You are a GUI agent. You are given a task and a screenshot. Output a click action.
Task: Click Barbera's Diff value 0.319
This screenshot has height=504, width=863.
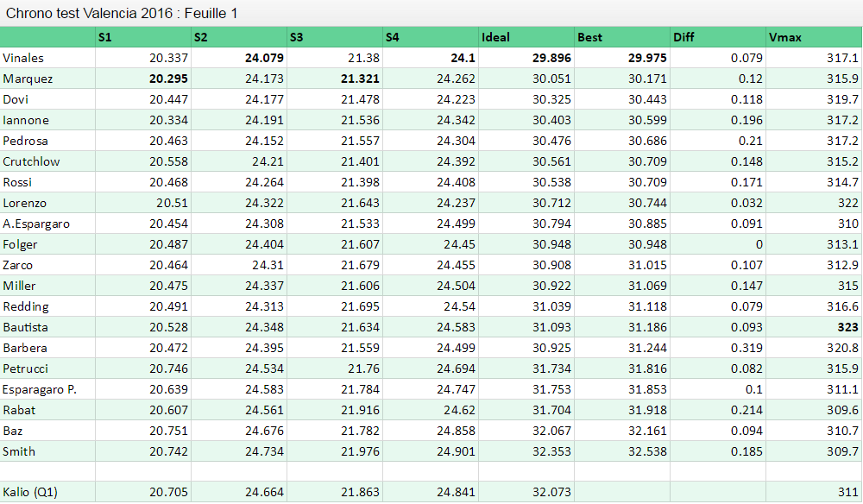pyautogui.click(x=746, y=348)
